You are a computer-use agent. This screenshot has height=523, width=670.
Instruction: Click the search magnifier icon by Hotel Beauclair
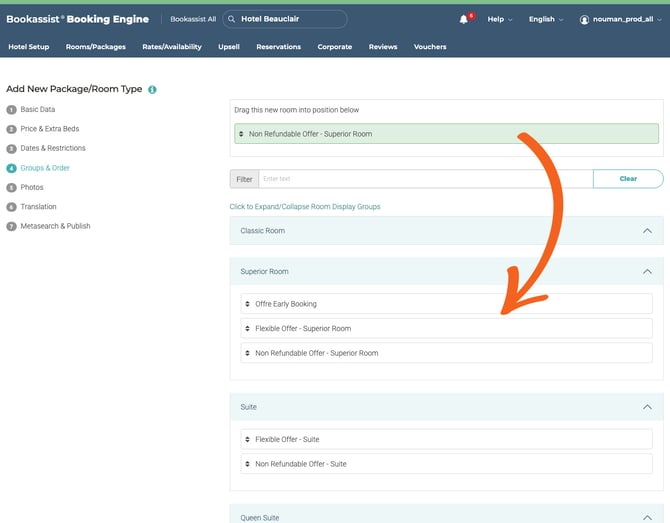231,19
